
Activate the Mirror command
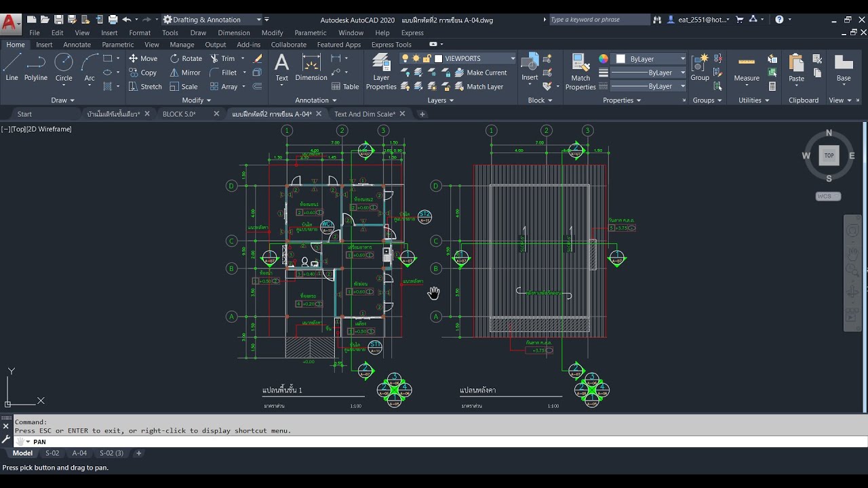coord(185,73)
